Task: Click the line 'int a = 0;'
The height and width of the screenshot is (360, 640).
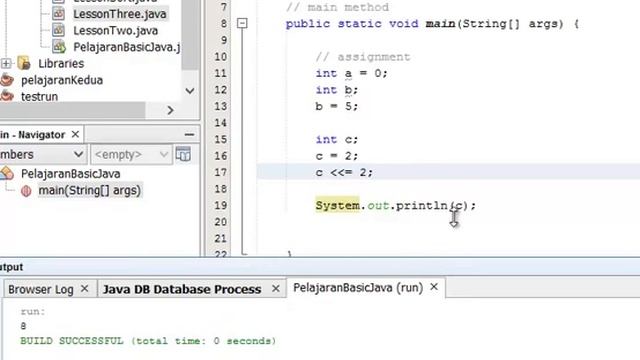Action: click(x=351, y=73)
